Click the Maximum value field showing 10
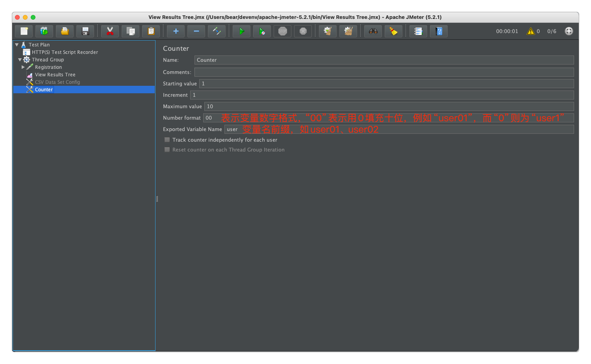This screenshot has width=591, height=364. [x=389, y=106]
